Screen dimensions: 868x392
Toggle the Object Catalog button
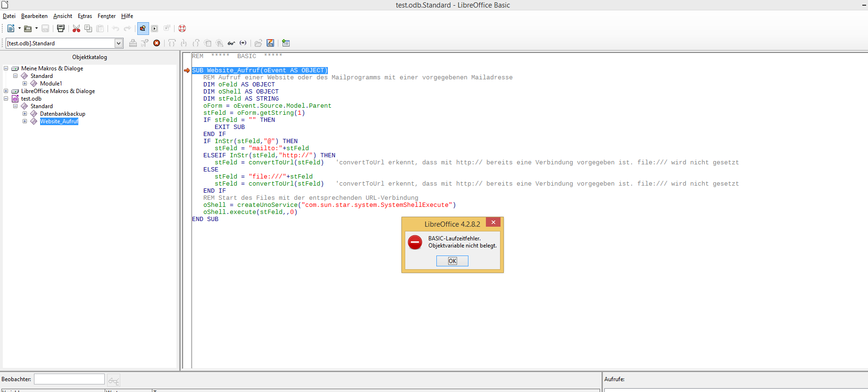[143, 28]
